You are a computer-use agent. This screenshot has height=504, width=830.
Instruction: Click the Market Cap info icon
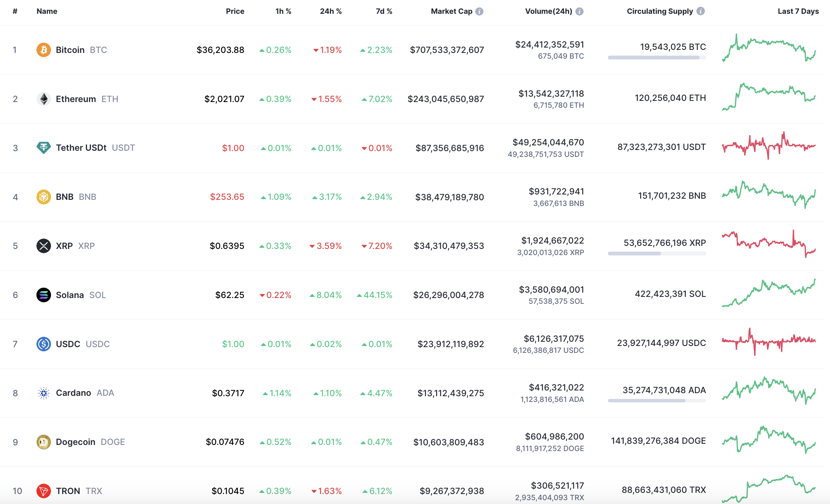point(479,12)
